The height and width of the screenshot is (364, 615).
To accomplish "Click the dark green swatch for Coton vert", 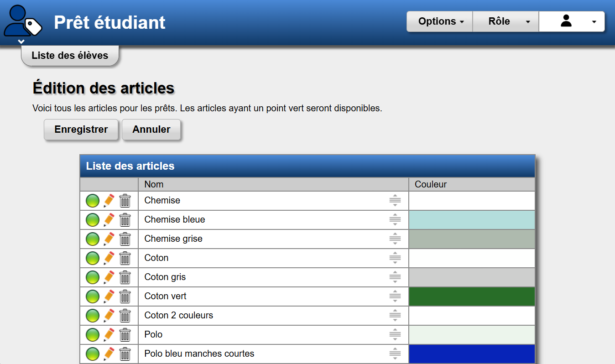I will click(x=472, y=296).
